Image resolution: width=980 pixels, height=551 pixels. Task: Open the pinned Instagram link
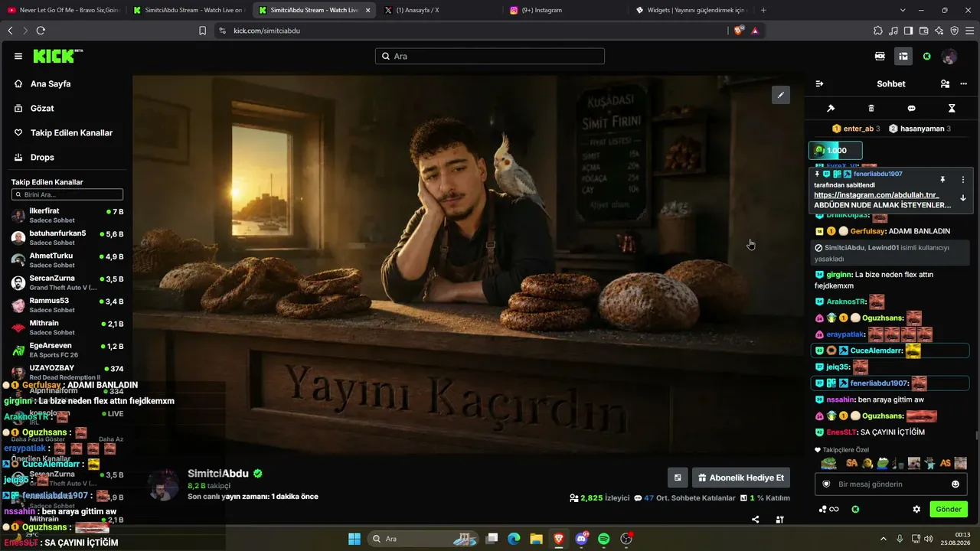click(876, 195)
